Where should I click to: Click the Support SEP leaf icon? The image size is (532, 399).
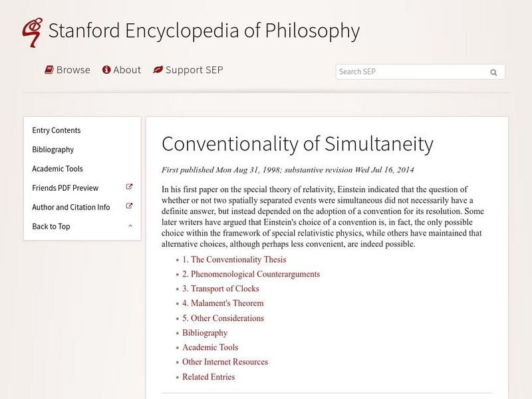click(x=158, y=70)
